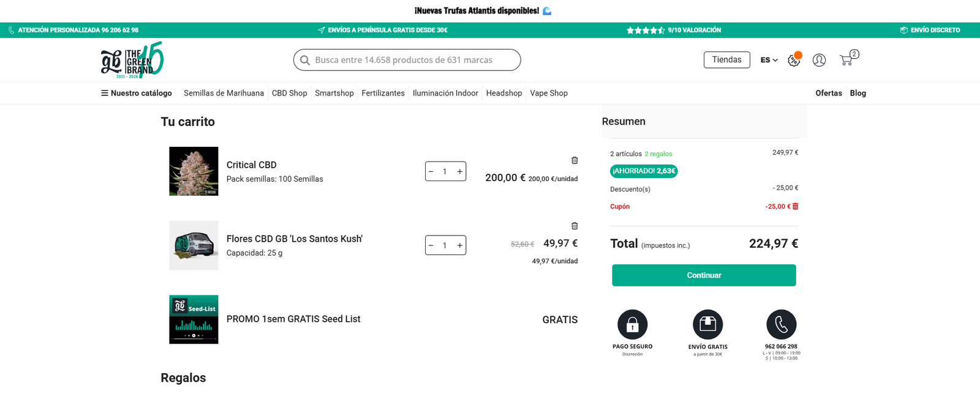This screenshot has width=980, height=394.
Task: Increase Flores CBD quantity with plus
Action: 459,245
